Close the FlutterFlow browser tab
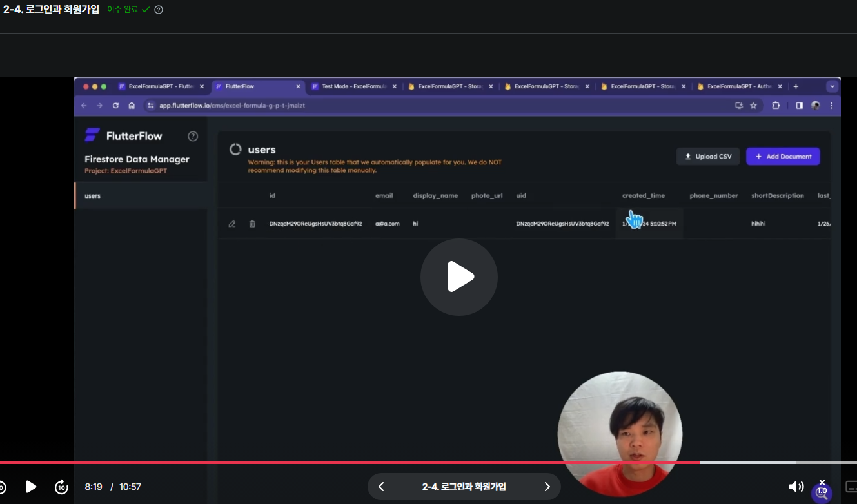This screenshot has width=857, height=504. click(x=298, y=86)
